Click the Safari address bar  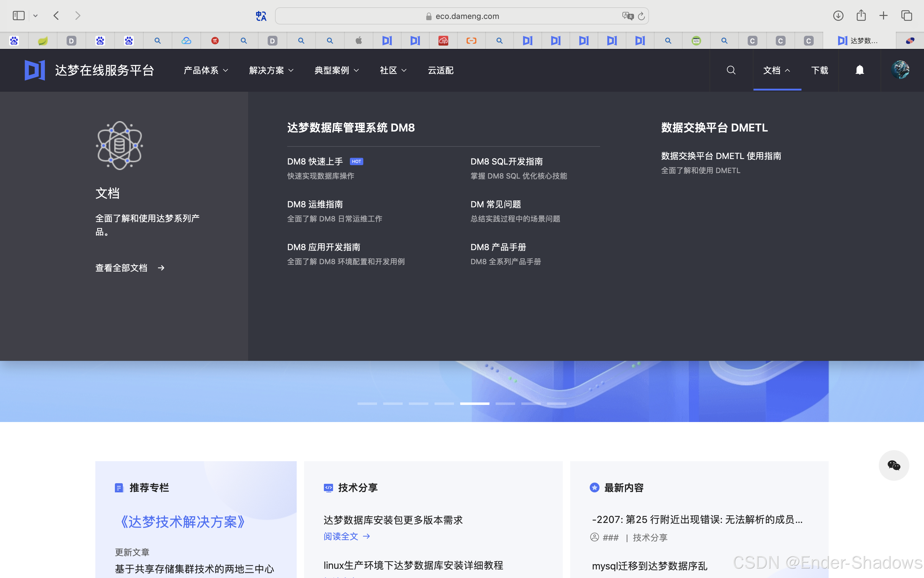pos(462,16)
